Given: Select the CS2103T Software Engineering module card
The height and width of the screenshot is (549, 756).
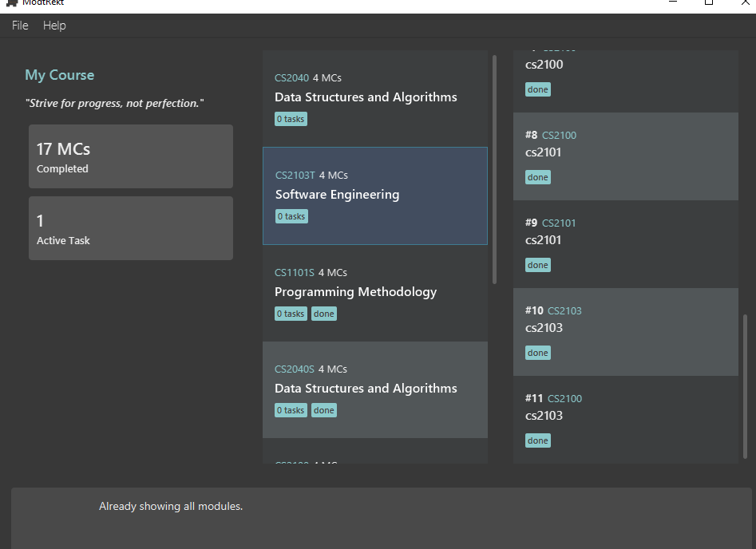Looking at the screenshot, I should [x=375, y=196].
